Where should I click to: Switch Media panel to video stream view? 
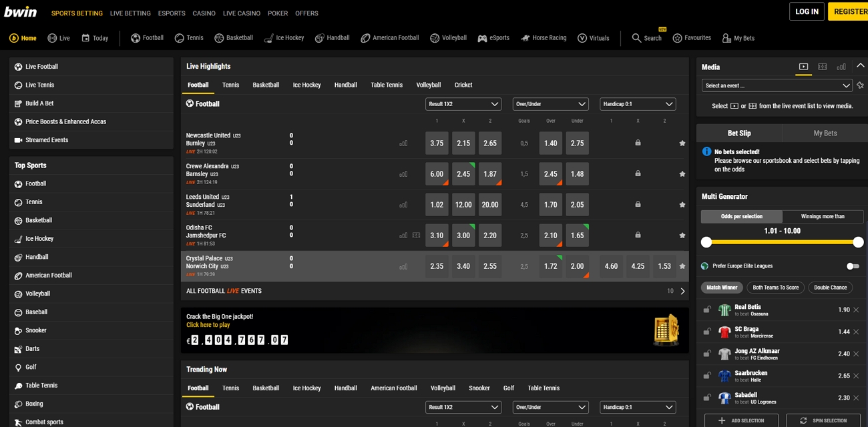click(803, 67)
